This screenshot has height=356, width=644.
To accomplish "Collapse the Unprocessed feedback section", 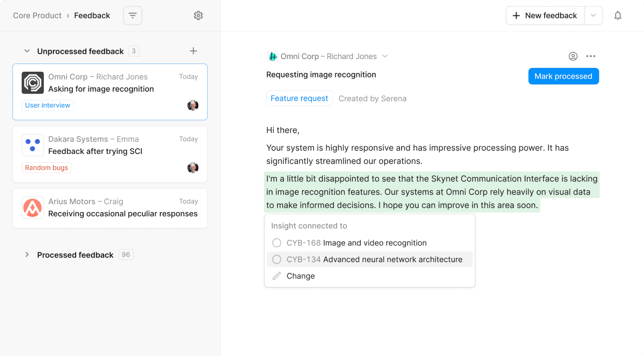I will pos(27,51).
